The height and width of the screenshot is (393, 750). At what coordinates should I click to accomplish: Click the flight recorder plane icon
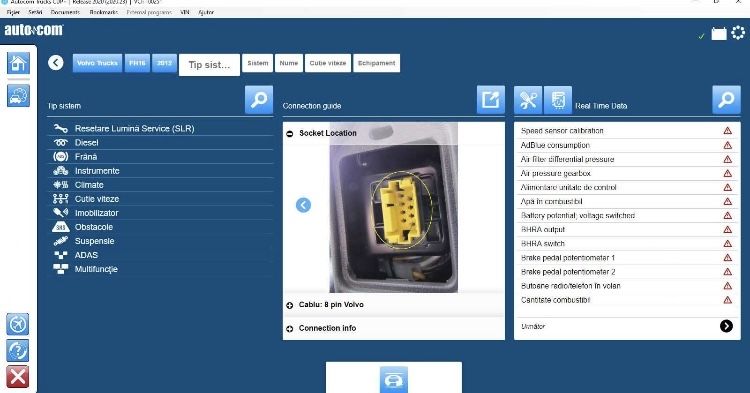pos(18,325)
